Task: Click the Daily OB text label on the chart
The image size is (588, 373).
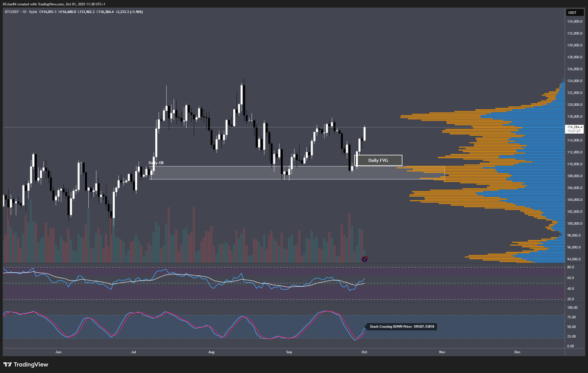Action: tap(157, 162)
